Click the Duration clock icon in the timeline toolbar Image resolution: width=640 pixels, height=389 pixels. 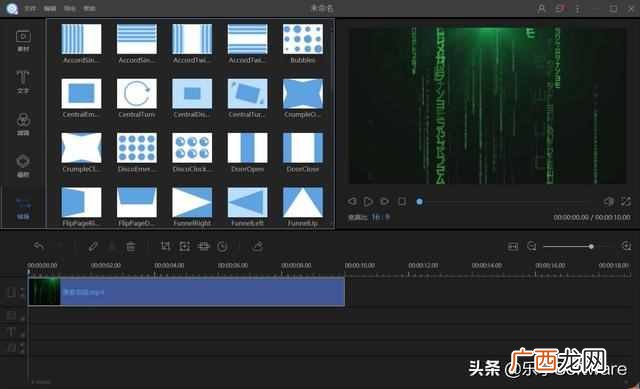(222, 246)
